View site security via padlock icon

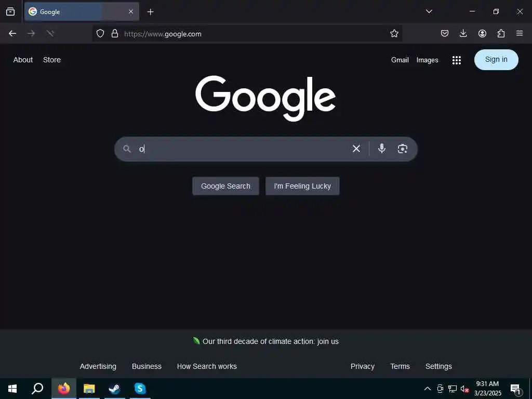pyautogui.click(x=115, y=33)
